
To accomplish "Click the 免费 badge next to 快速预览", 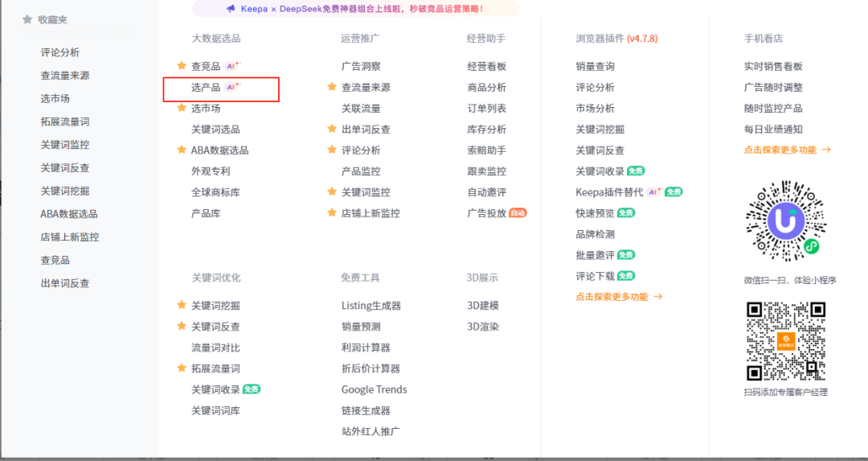I will (x=626, y=212).
